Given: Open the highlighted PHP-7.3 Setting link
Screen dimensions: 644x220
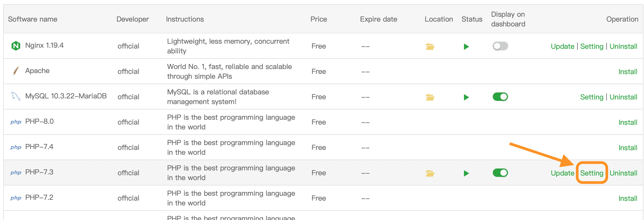Looking at the screenshot, I should [x=591, y=173].
